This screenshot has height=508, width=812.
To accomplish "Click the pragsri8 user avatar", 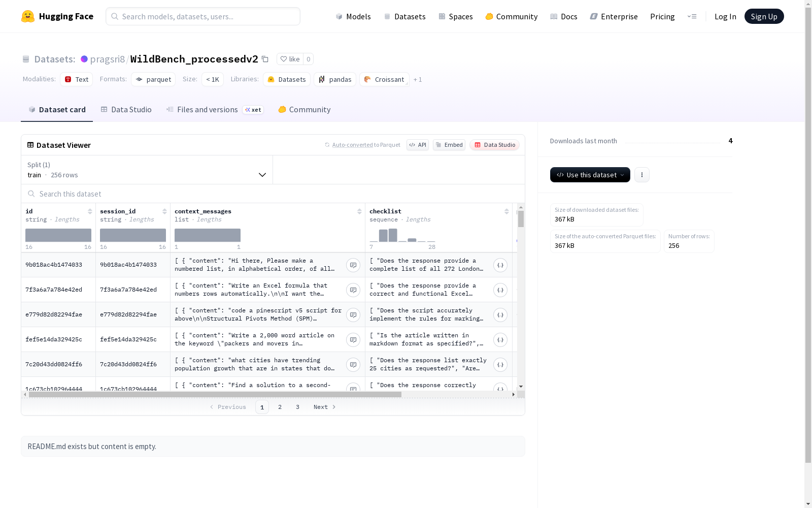I will coord(84,59).
